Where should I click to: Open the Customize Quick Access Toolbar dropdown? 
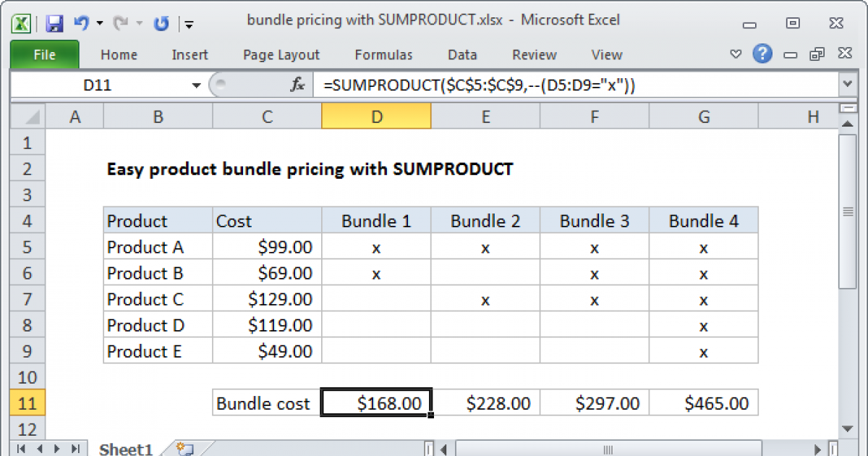click(x=188, y=24)
